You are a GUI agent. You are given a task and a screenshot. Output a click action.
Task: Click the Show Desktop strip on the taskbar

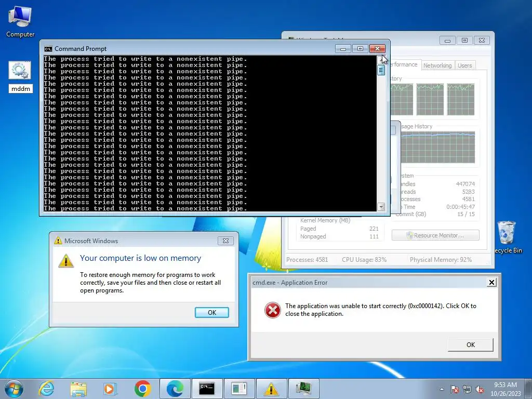(x=528, y=389)
